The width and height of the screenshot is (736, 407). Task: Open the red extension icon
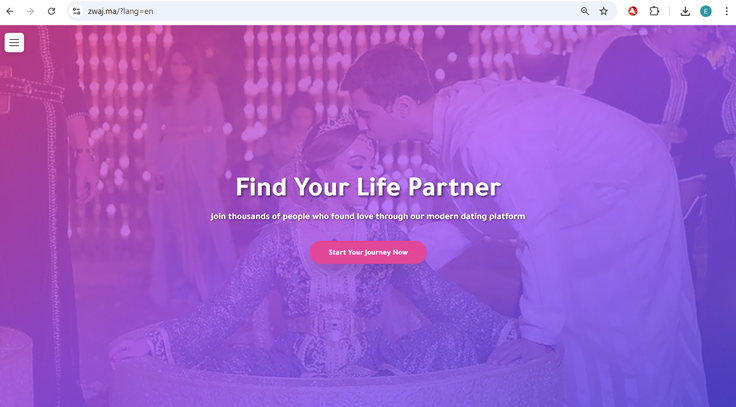pos(633,11)
